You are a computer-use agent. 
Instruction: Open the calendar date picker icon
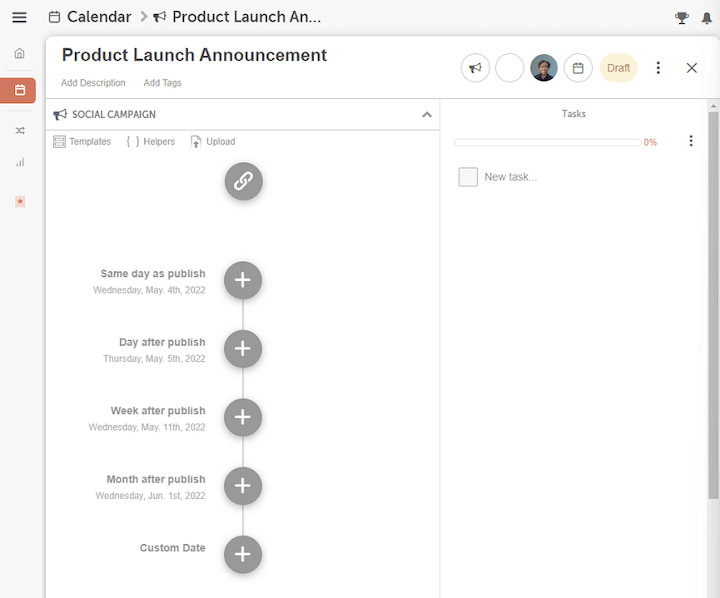pyautogui.click(x=578, y=68)
